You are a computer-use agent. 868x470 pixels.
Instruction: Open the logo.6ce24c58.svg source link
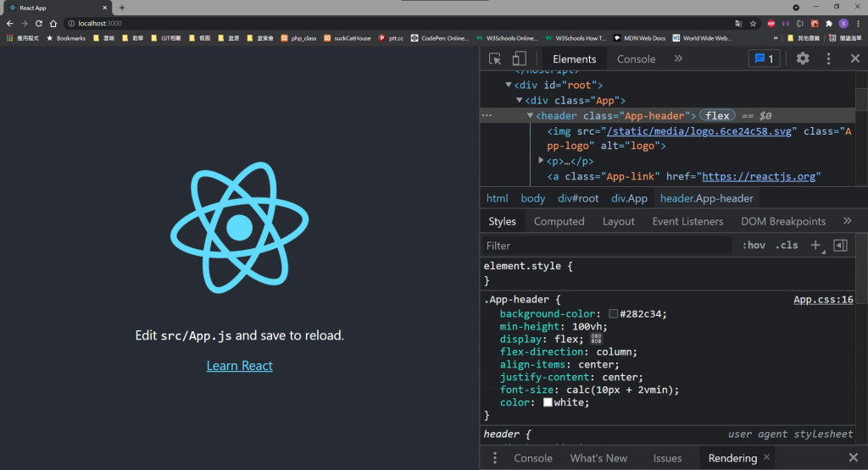(x=699, y=131)
